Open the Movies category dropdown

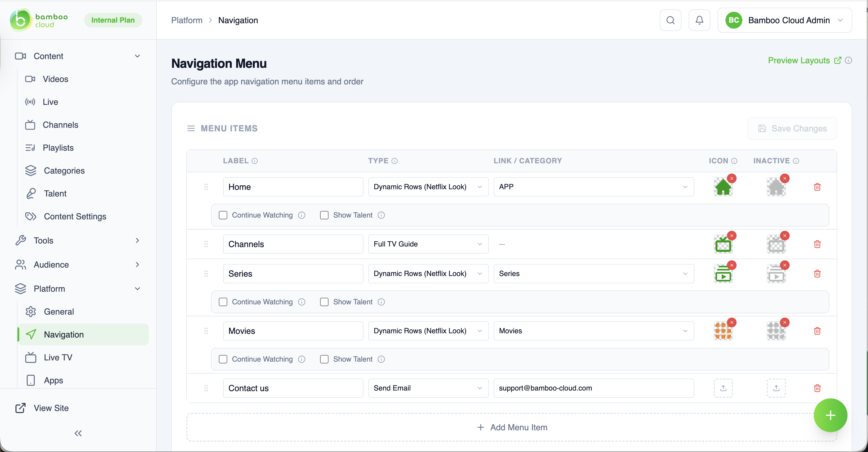[594, 331]
